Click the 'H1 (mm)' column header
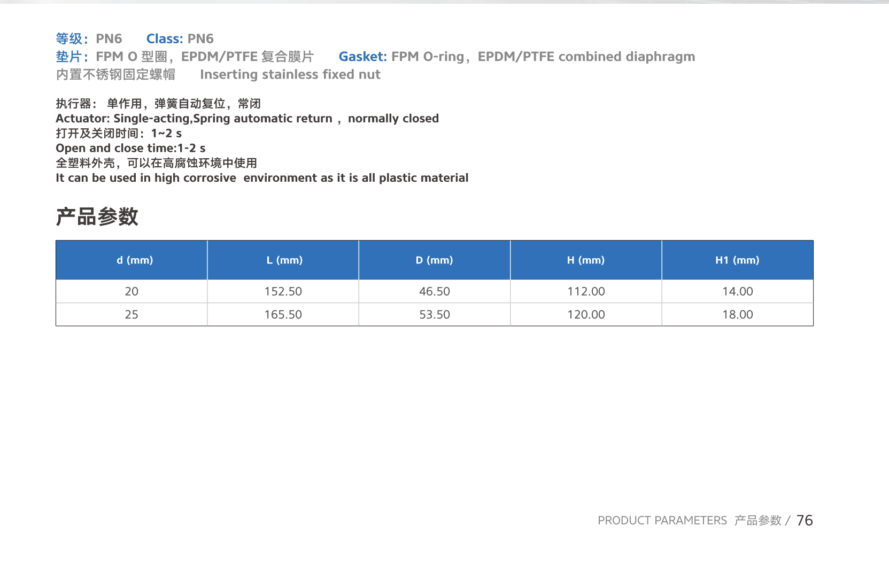This screenshot has width=889, height=588. coord(738,260)
